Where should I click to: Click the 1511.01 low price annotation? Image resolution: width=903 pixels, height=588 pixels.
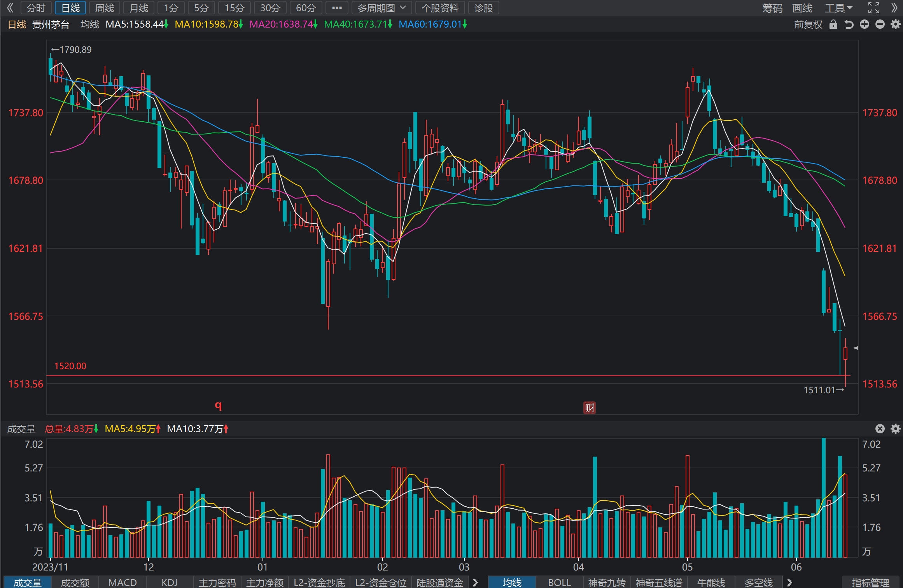point(824,390)
